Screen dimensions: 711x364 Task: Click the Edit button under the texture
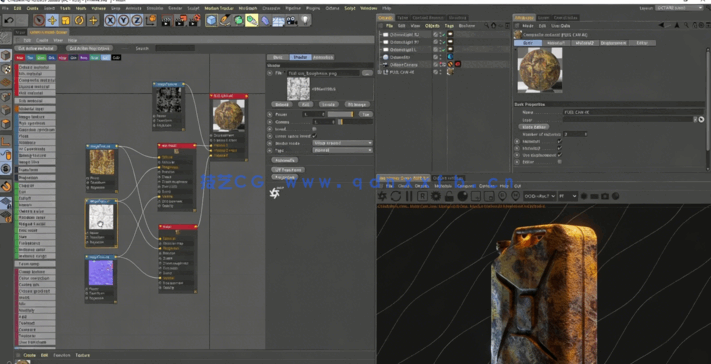coord(306,104)
